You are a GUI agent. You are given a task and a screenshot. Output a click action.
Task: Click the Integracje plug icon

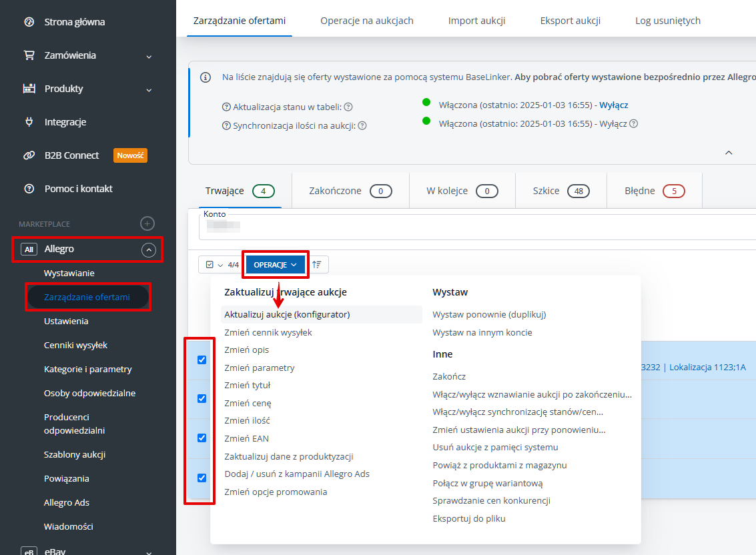pos(29,121)
